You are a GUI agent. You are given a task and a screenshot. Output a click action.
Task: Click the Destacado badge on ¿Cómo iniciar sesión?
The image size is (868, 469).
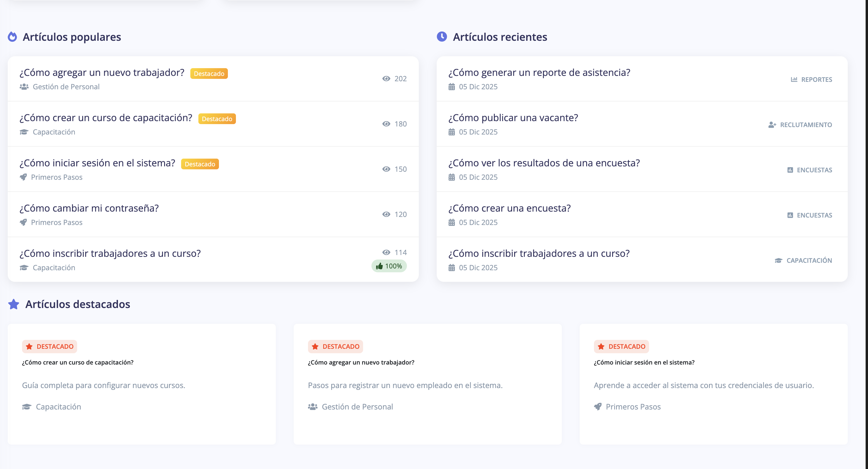200,164
